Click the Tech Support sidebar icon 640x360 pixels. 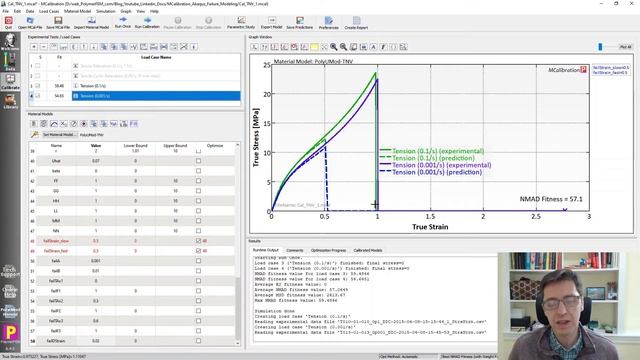click(x=10, y=271)
